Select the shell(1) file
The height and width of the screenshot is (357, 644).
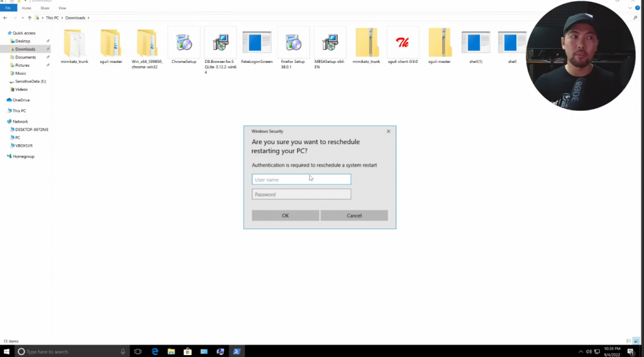point(475,42)
